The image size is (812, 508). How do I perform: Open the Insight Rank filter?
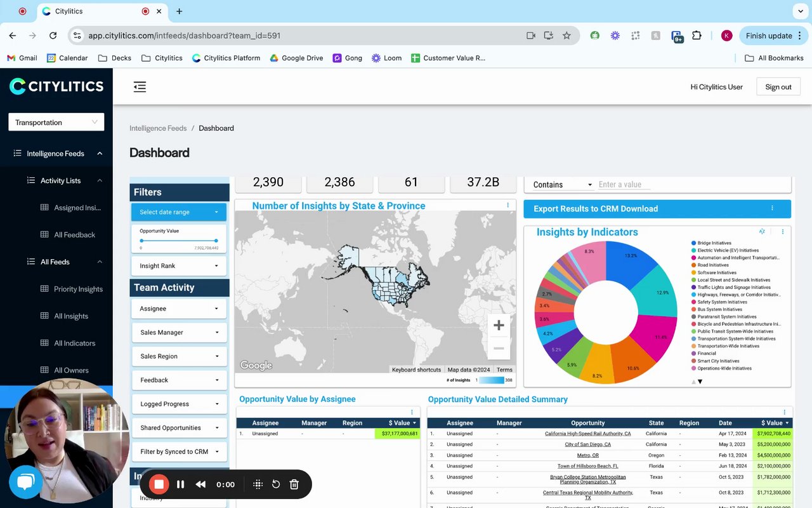pyautogui.click(x=179, y=266)
